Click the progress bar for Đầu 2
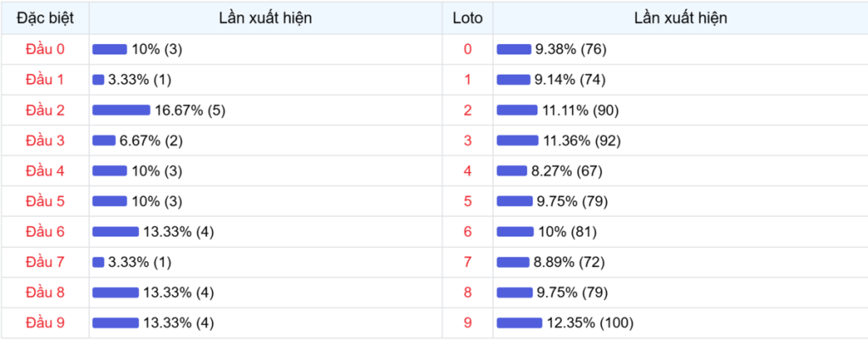The width and height of the screenshot is (868, 340). click(121, 110)
